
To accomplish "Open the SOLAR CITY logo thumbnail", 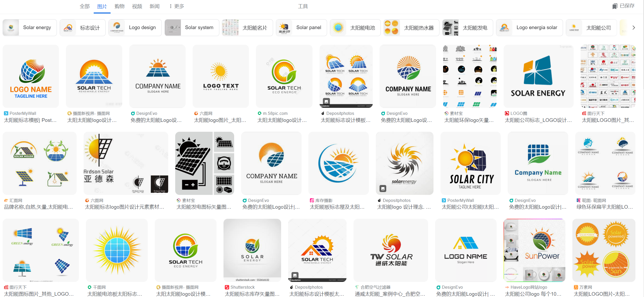I will coord(470,163).
